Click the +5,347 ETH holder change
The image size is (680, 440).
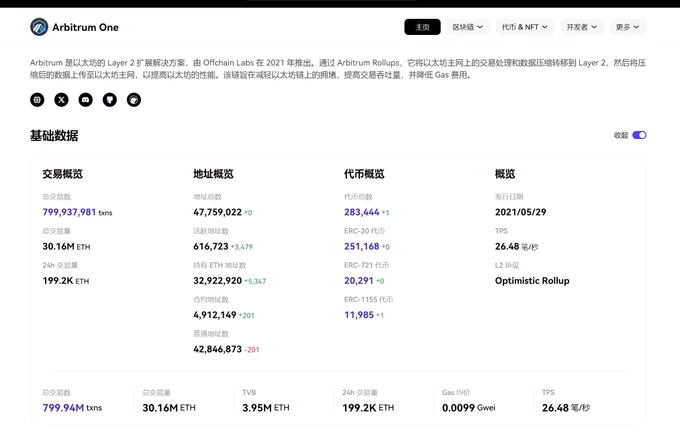[255, 281]
